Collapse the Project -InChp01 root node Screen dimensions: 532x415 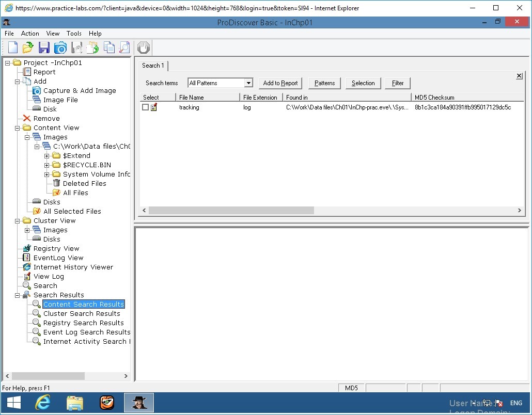tap(7, 63)
